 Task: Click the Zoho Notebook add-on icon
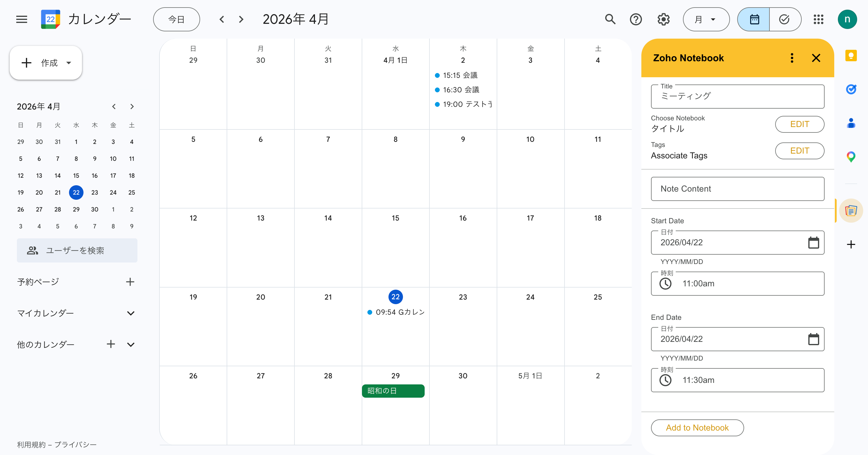(851, 211)
